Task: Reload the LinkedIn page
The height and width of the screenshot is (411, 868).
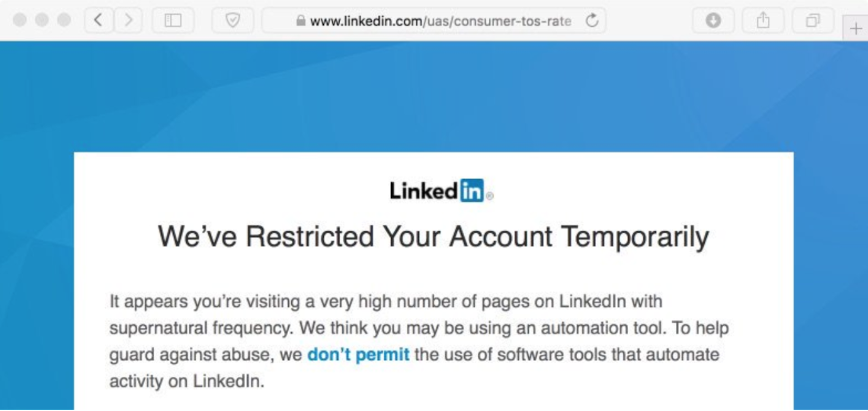Action: (592, 21)
